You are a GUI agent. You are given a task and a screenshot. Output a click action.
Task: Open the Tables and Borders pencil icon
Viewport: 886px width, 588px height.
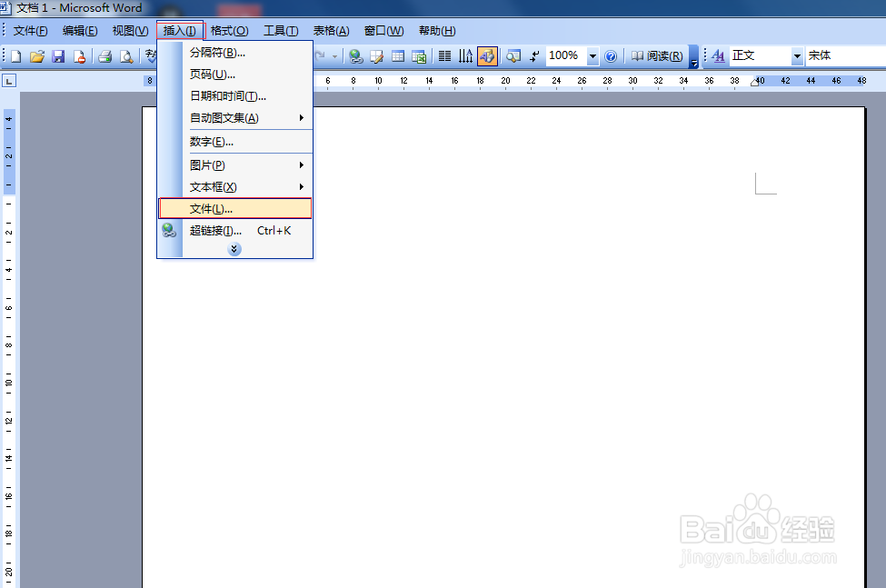coord(376,56)
